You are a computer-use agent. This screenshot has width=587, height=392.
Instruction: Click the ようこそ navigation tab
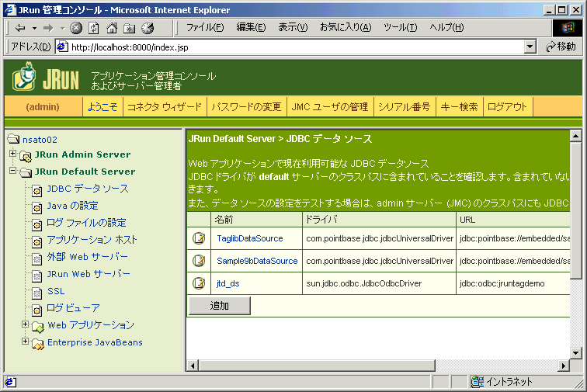click(102, 107)
